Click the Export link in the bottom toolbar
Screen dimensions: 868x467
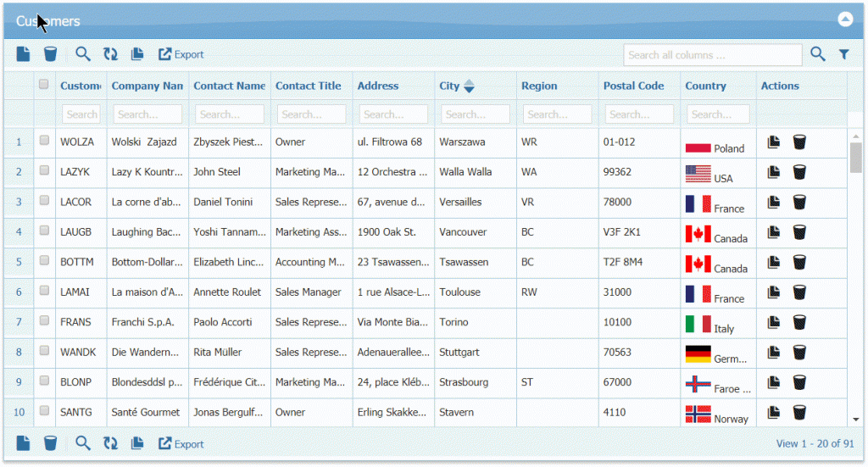(x=181, y=443)
